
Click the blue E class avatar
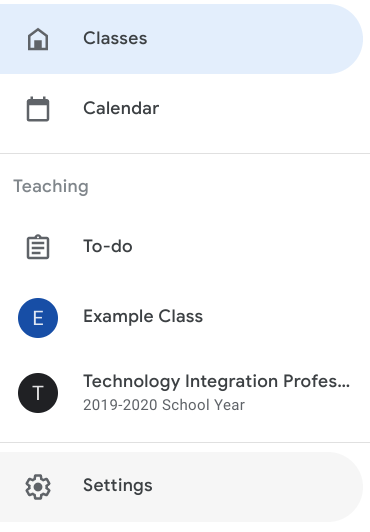(38, 318)
